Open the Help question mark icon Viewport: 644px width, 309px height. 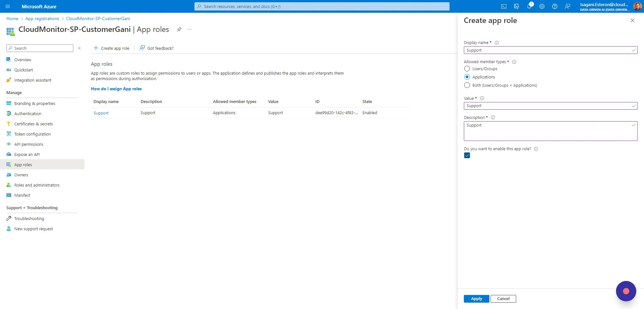click(x=555, y=6)
